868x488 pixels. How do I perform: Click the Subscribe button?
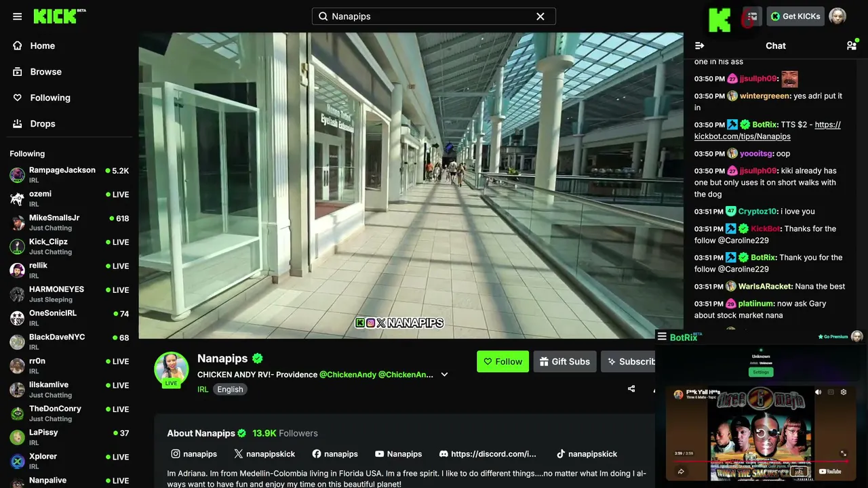click(x=629, y=361)
